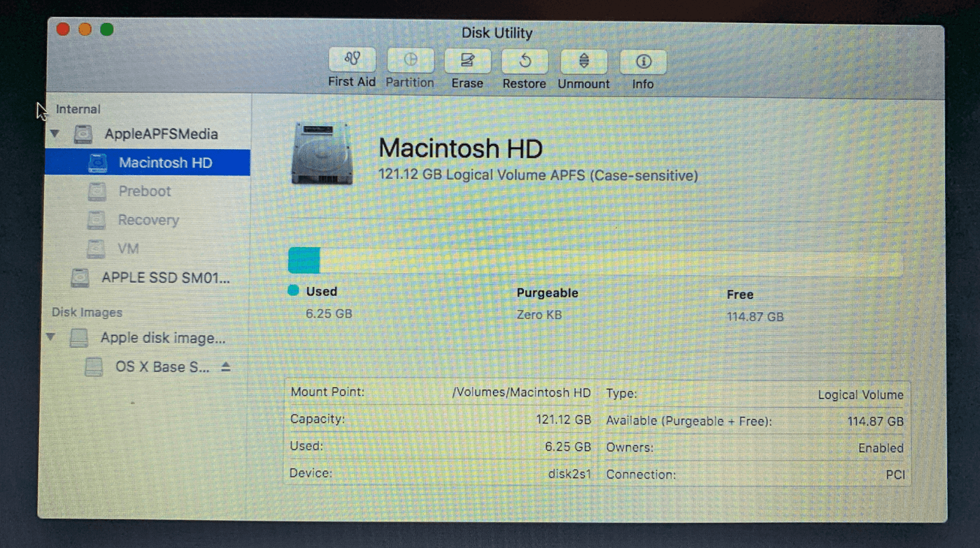This screenshot has width=980, height=548.
Task: Choose the Erase toolbar icon
Action: [467, 61]
